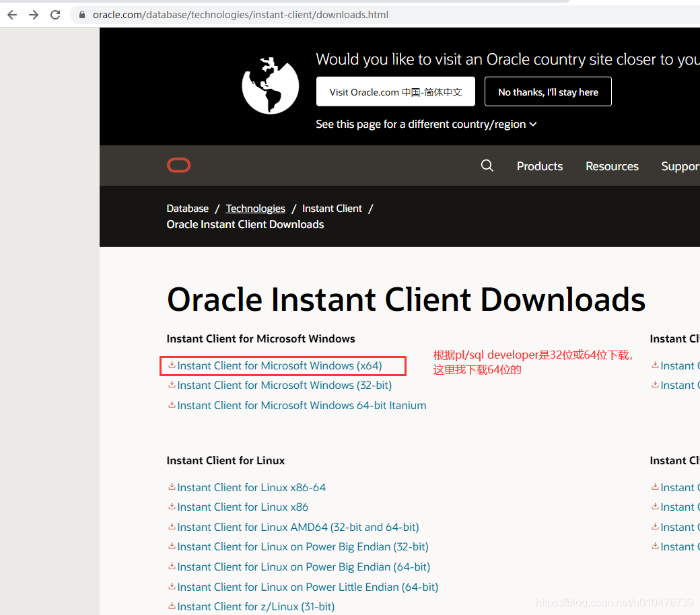Click download icon beside Power Little Endian
700x615 pixels.
pyautogui.click(x=172, y=586)
